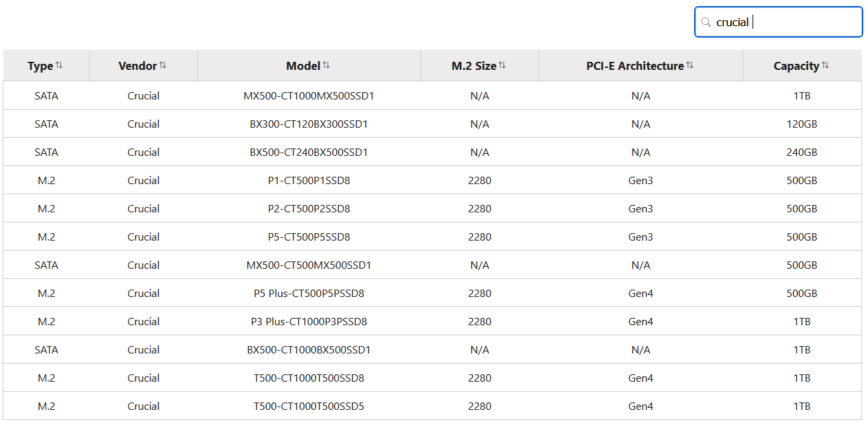
Task: Select model BX300-CT120BX300SSD1
Action: point(309,124)
